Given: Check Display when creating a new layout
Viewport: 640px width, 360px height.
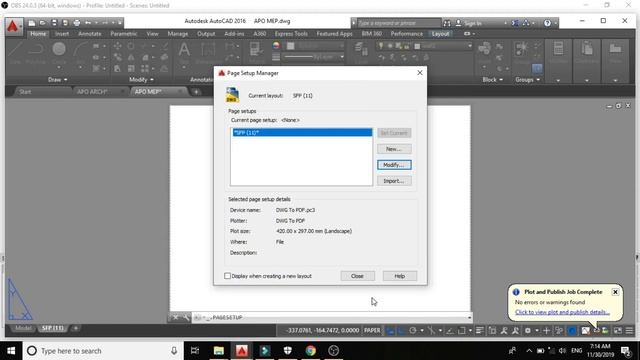Looking at the screenshot, I should coord(227,276).
